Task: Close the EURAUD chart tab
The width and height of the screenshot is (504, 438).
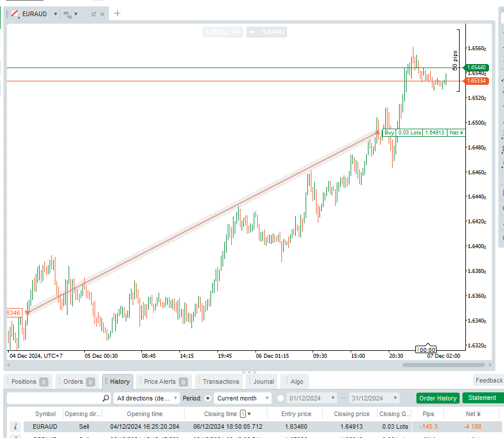Action: (x=103, y=14)
